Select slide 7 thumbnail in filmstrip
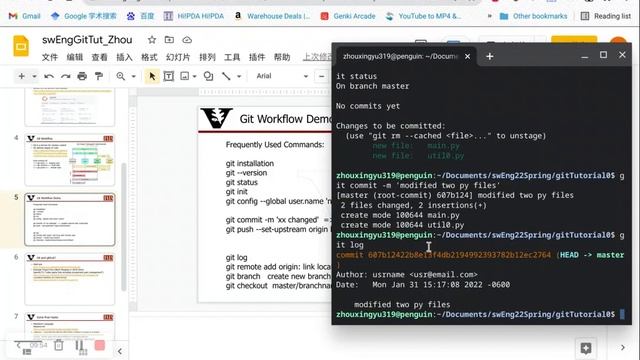The width and height of the screenshot is (640, 360). click(x=70, y=327)
